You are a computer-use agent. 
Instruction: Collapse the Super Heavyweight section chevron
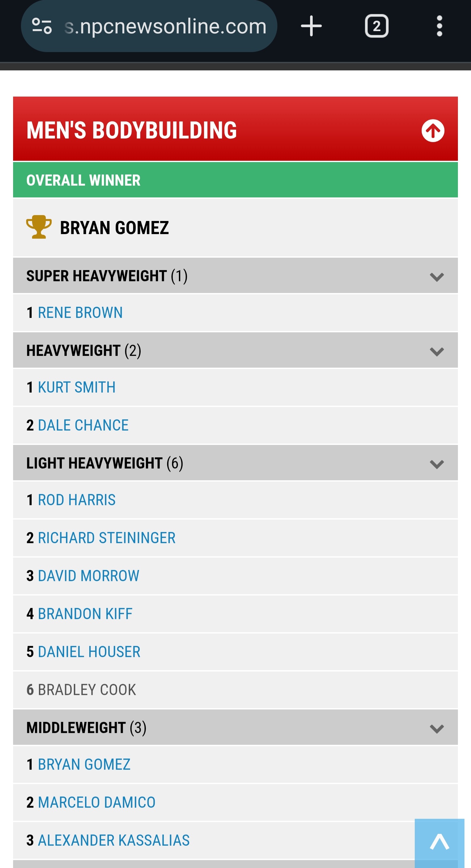437,277
